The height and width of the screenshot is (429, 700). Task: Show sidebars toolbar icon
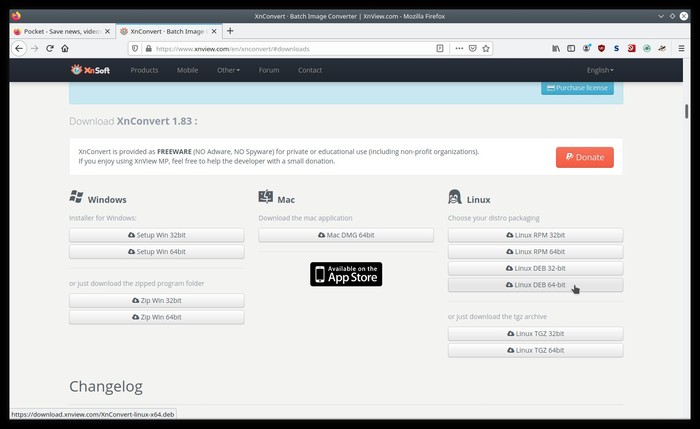pyautogui.click(x=571, y=48)
